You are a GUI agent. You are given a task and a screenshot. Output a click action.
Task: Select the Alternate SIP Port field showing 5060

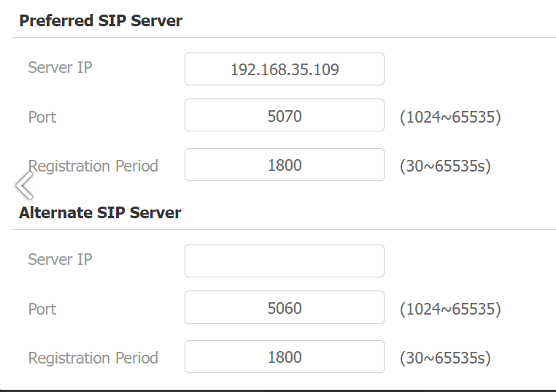pyautogui.click(x=285, y=307)
